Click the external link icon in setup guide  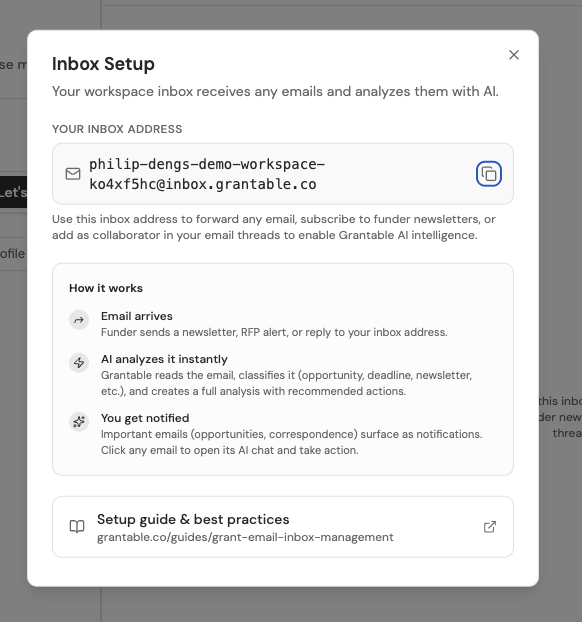coord(490,527)
